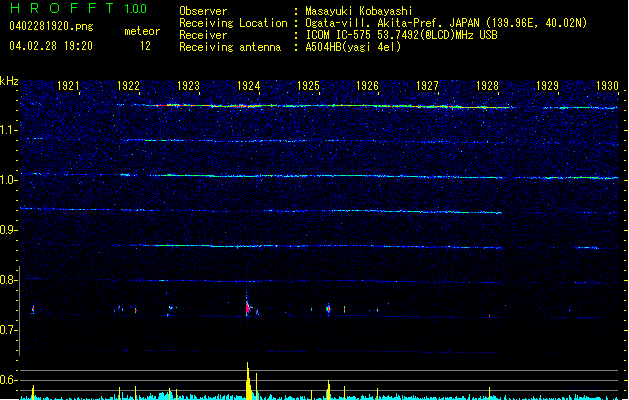
Task: Click the 0.6 kHz axis label
Action: tap(9, 380)
